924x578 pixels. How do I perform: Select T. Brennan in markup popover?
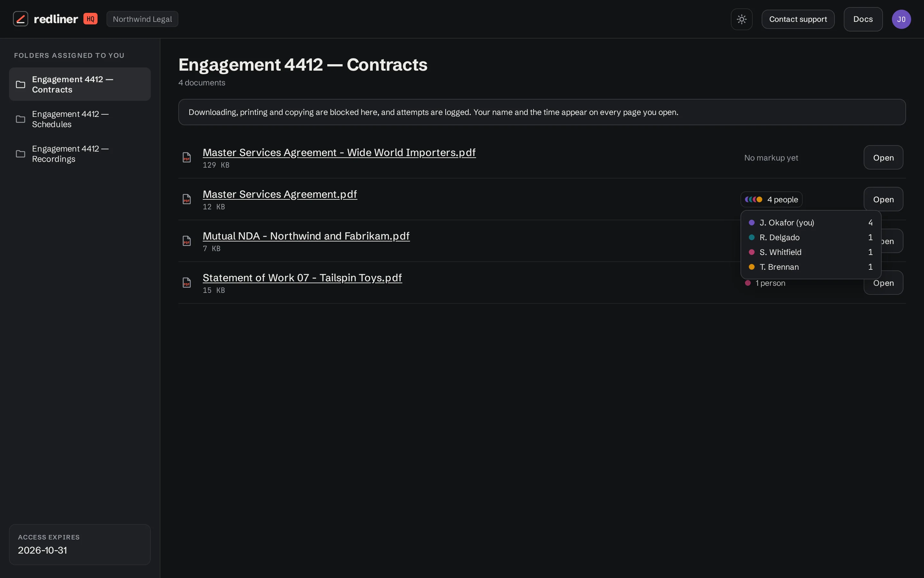(811, 267)
